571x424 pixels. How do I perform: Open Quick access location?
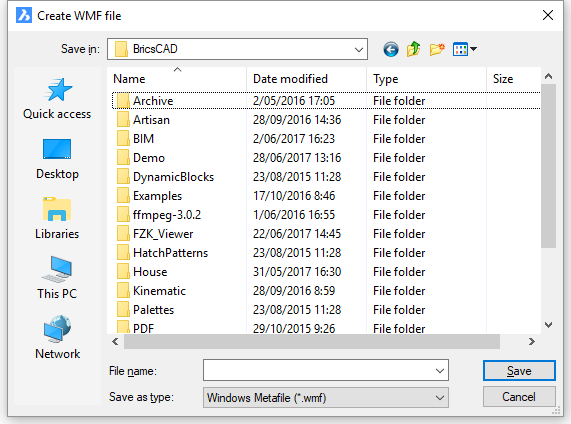(x=57, y=99)
